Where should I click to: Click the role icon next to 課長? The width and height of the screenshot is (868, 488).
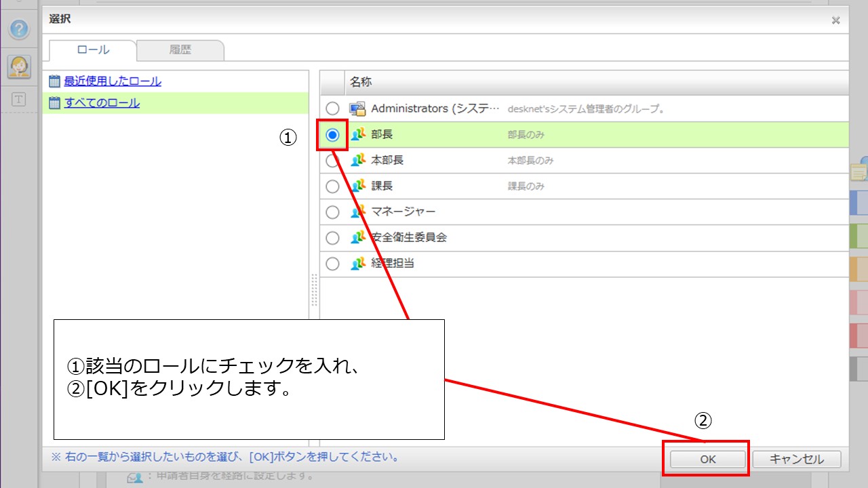(x=358, y=186)
